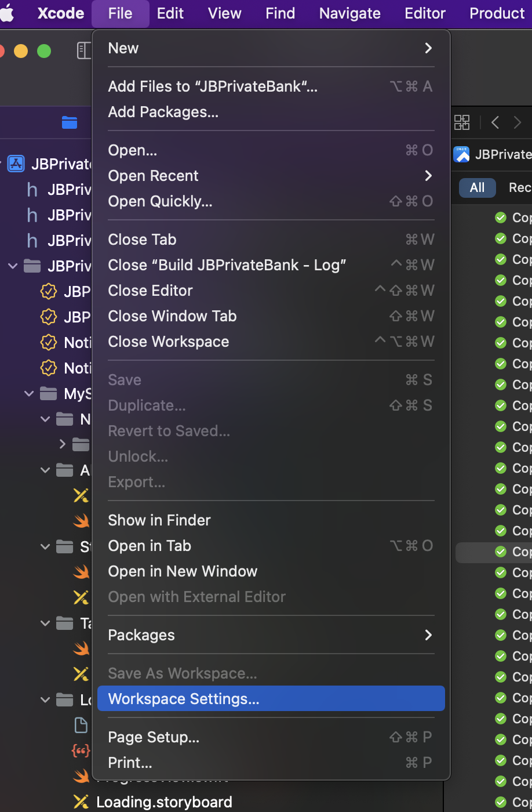This screenshot has width=532, height=812.
Task: Click the JBPrivateBank app icon in the log panel
Action: 462,154
